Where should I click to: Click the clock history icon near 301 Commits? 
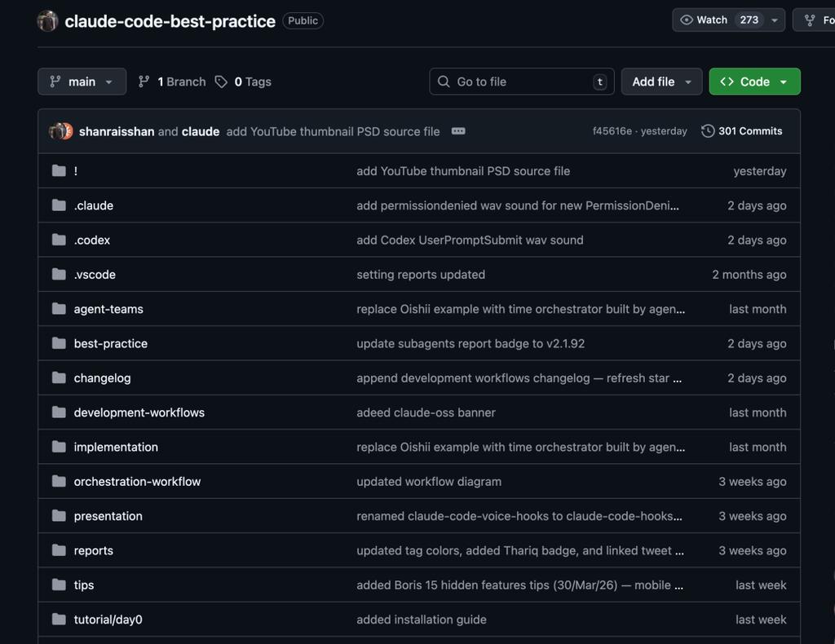707,130
